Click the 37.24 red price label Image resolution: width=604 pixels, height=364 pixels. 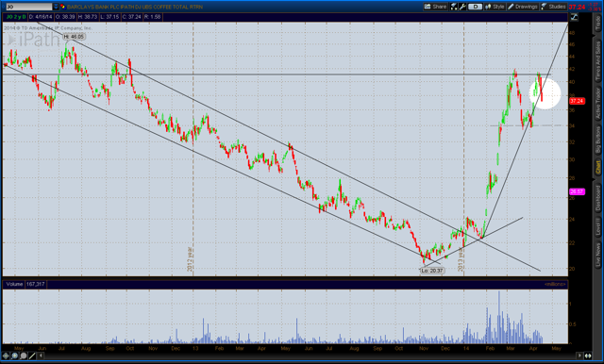pos(577,101)
